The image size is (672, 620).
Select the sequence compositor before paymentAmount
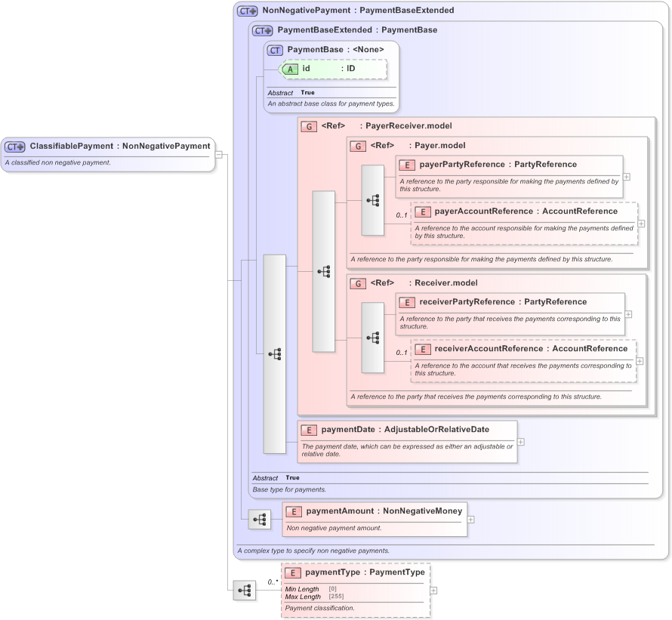[x=259, y=520]
